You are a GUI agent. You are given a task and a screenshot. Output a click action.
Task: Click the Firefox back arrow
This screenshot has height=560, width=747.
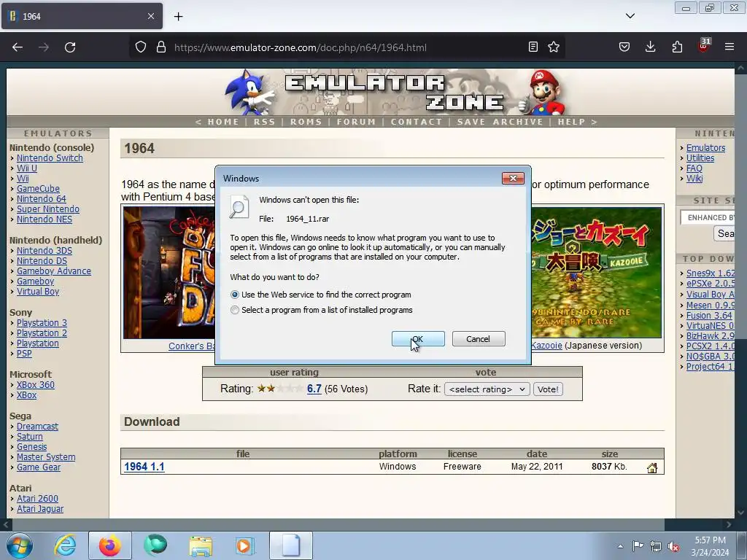click(18, 47)
